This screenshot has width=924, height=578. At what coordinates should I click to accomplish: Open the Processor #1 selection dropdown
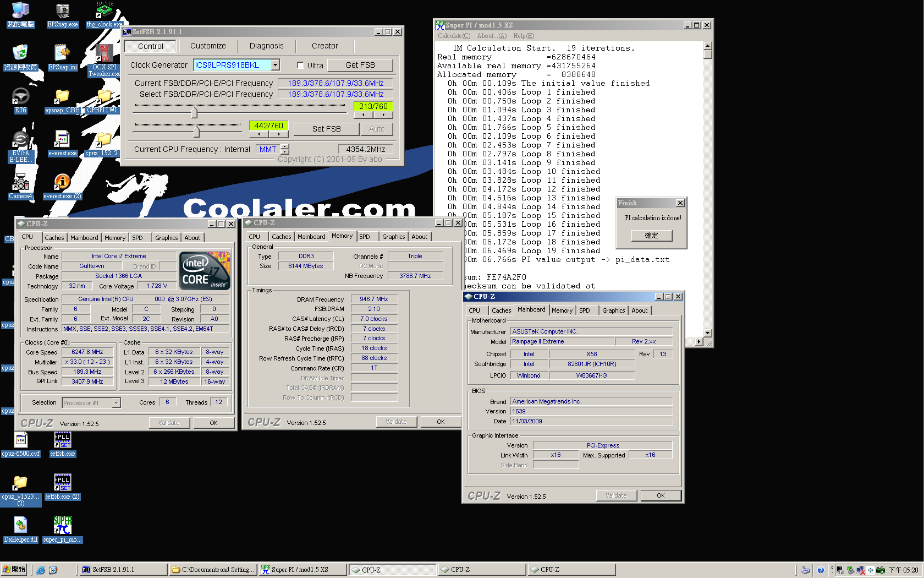(116, 403)
